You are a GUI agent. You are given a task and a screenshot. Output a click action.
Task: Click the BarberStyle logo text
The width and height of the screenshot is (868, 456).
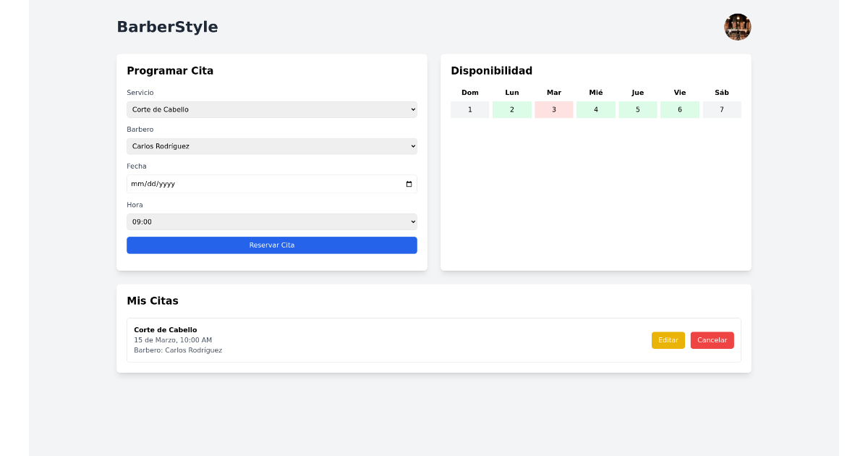pos(167,27)
